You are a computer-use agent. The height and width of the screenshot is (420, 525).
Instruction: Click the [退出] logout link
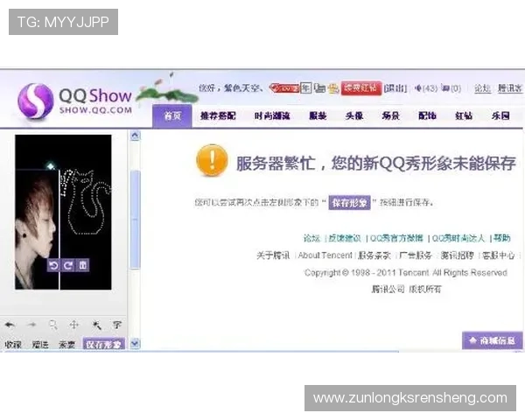[x=395, y=88]
